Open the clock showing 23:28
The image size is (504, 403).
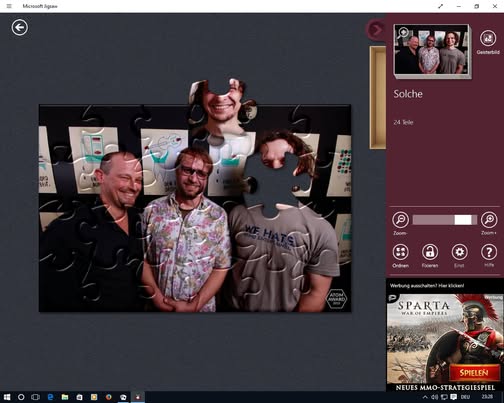pyautogui.click(x=487, y=397)
